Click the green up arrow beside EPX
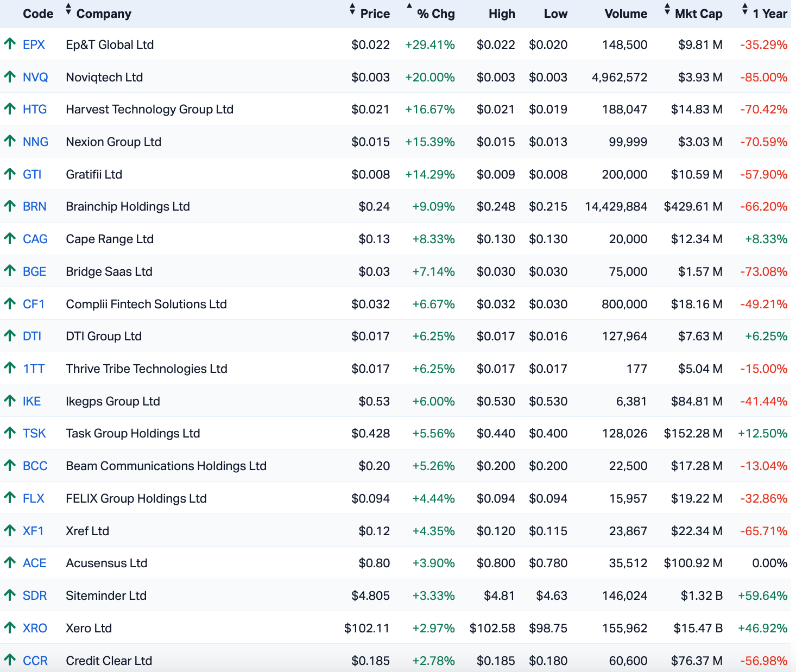The image size is (796, 672). tap(10, 44)
